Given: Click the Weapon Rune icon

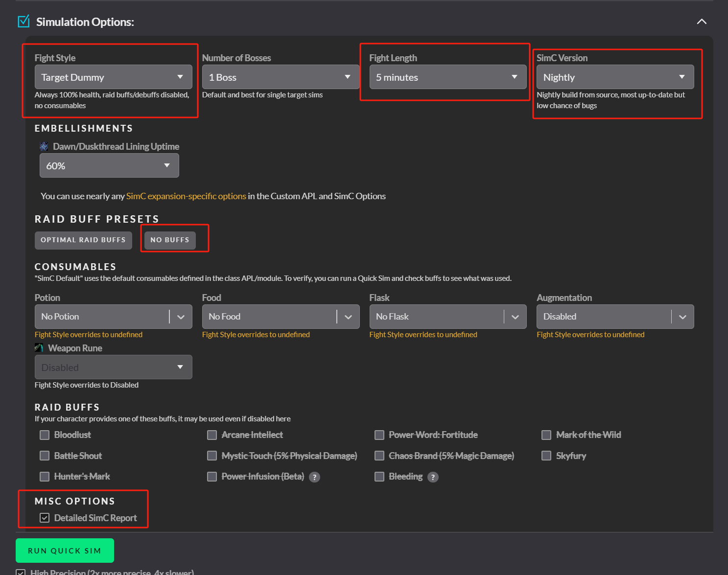Looking at the screenshot, I should [x=39, y=348].
